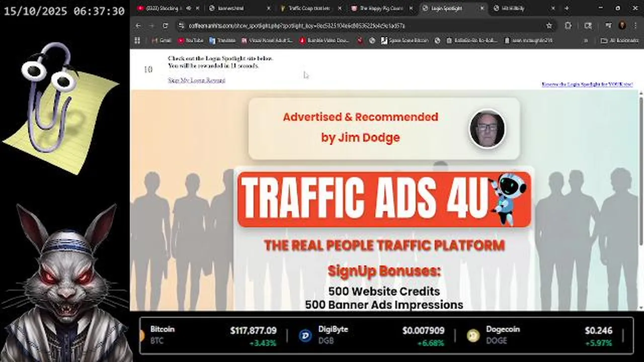
Task: Open a new browser tab
Action: tap(567, 8)
